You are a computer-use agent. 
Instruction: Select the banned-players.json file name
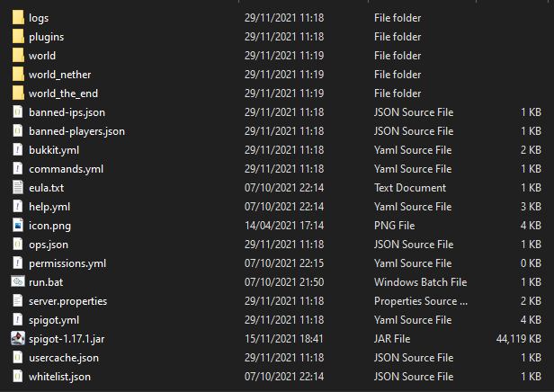coord(76,131)
